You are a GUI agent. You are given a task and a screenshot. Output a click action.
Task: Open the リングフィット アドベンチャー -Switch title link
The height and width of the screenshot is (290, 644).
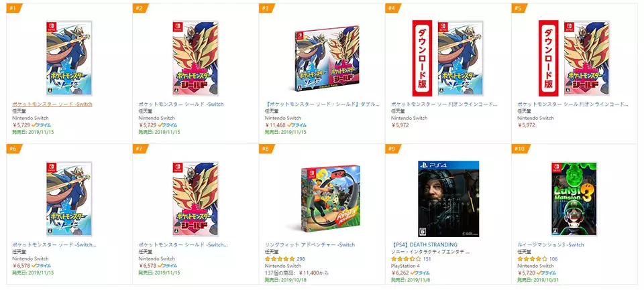[x=310, y=245]
